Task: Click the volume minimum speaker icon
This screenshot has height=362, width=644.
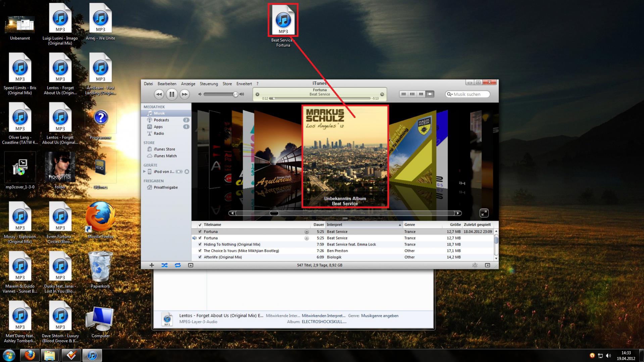Action: click(200, 94)
